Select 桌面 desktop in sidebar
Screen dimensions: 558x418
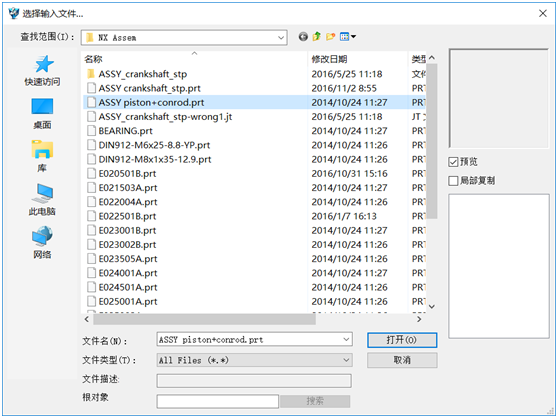tap(42, 114)
